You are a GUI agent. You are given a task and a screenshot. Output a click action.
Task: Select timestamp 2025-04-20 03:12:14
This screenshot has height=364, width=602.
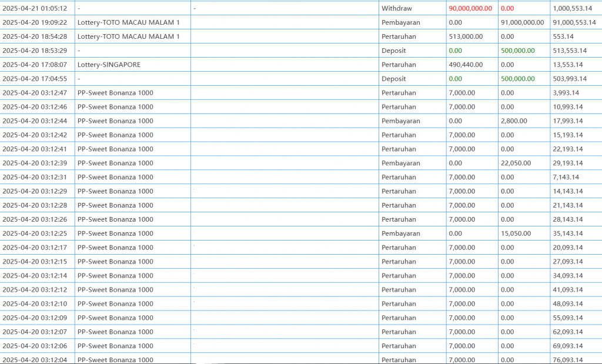(x=35, y=276)
